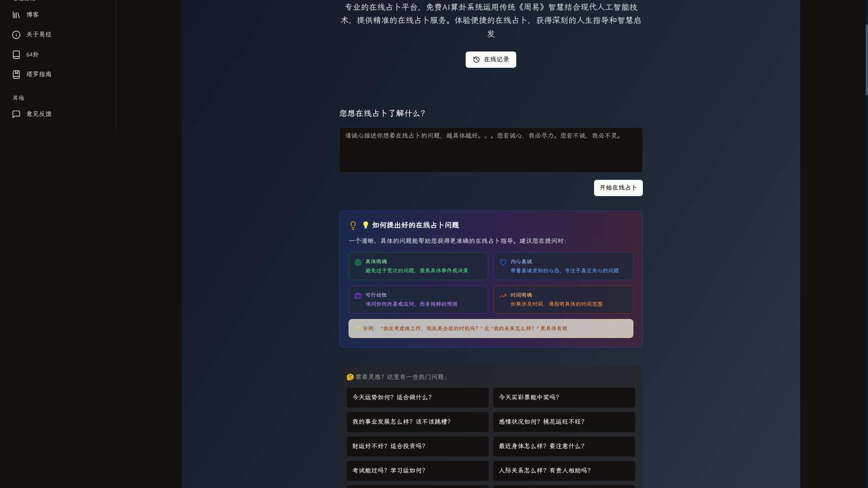Click the book icon beside 64卦
Screen dimensions: 868x488
[16, 55]
